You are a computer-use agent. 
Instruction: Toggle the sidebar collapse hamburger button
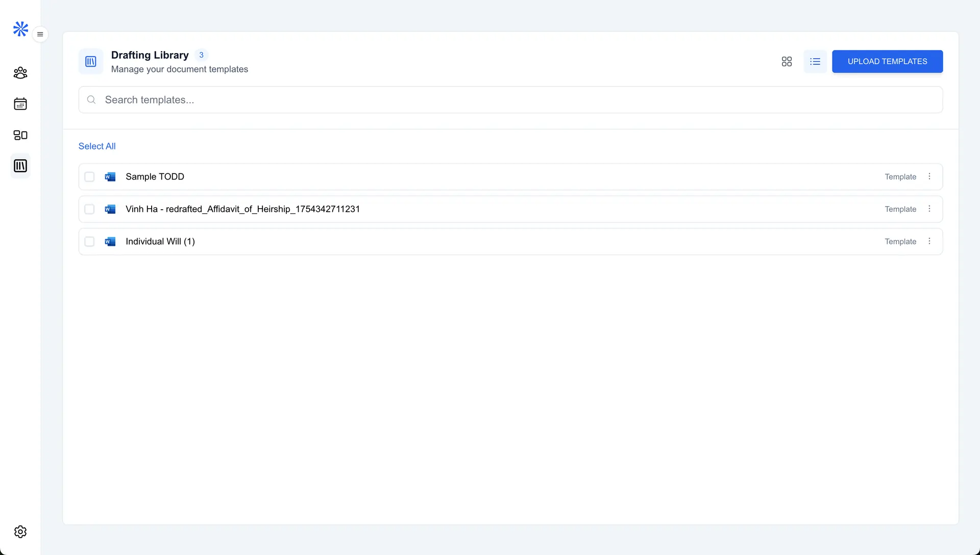[x=40, y=34]
